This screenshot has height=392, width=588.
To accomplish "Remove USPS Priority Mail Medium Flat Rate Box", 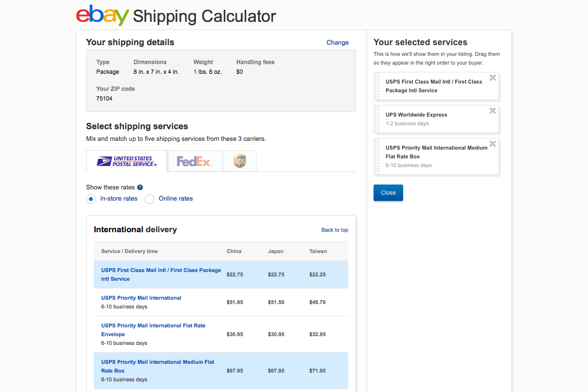I will click(493, 144).
